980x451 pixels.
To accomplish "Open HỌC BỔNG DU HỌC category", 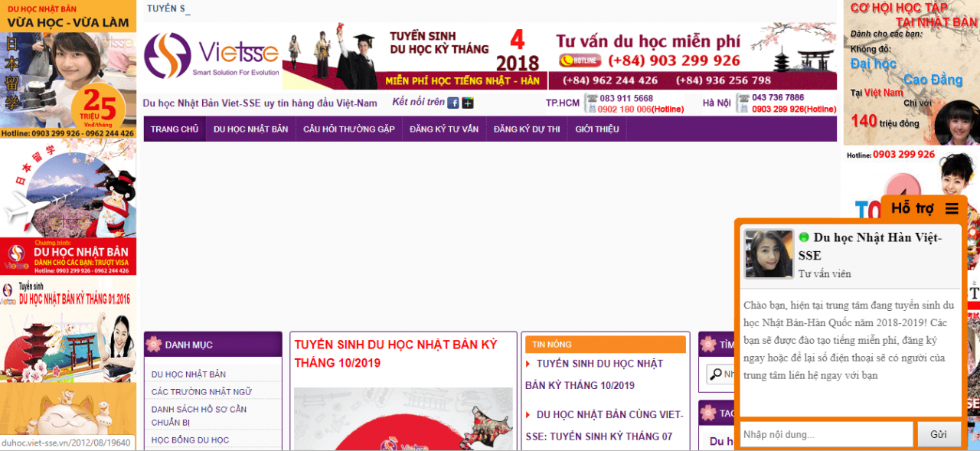I will tap(190, 440).
